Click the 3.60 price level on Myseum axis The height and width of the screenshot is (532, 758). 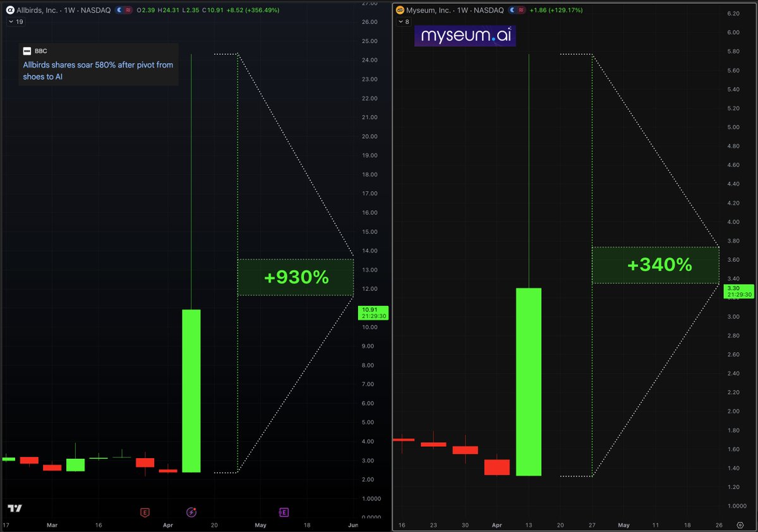(733, 260)
